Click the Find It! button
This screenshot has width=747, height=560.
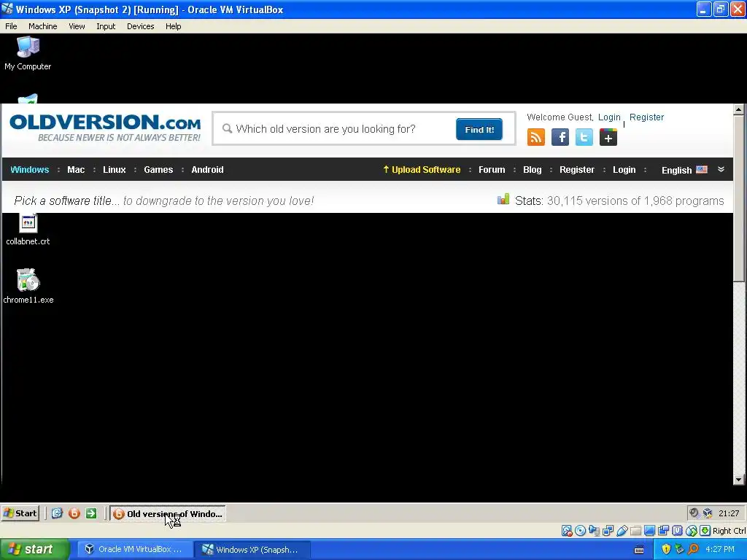tap(479, 130)
